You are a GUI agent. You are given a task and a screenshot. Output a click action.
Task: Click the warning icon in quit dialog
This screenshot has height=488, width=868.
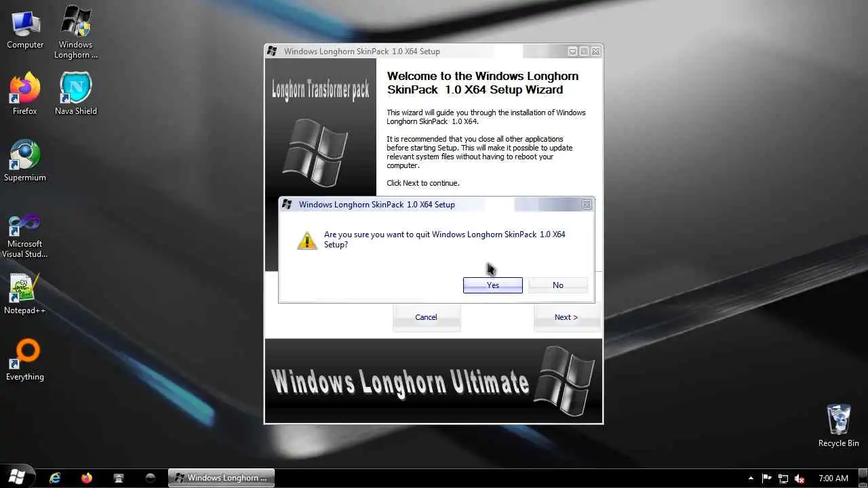pos(307,240)
